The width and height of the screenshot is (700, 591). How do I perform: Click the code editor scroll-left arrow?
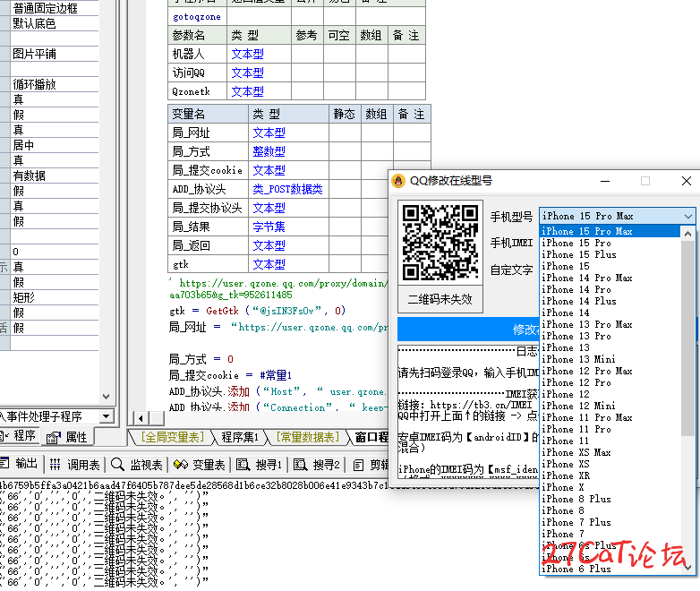point(141,418)
